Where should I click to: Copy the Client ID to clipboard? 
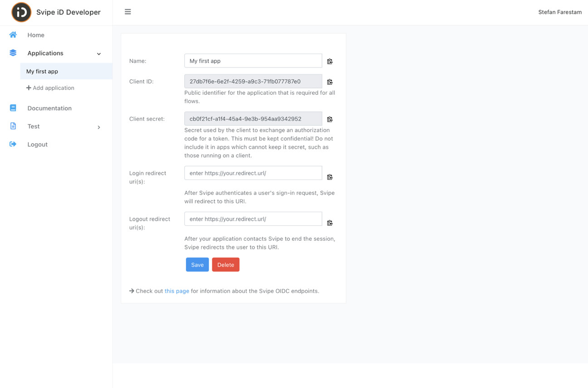330,82
